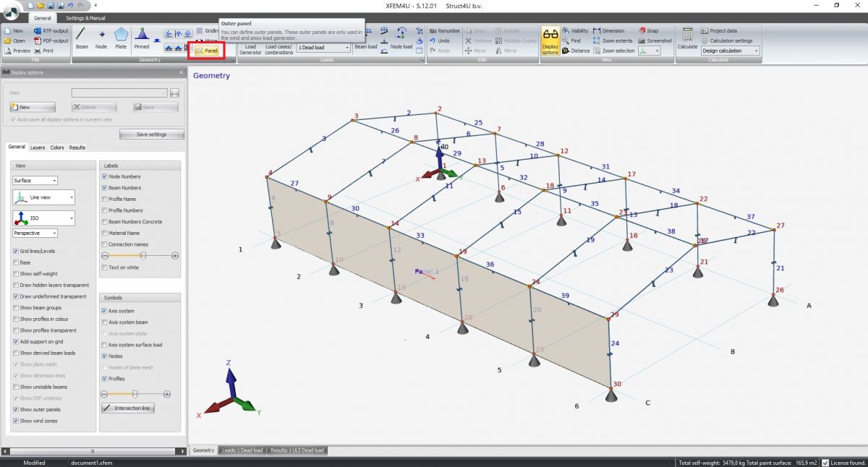
Task: Open the Plate tool
Action: click(x=121, y=38)
